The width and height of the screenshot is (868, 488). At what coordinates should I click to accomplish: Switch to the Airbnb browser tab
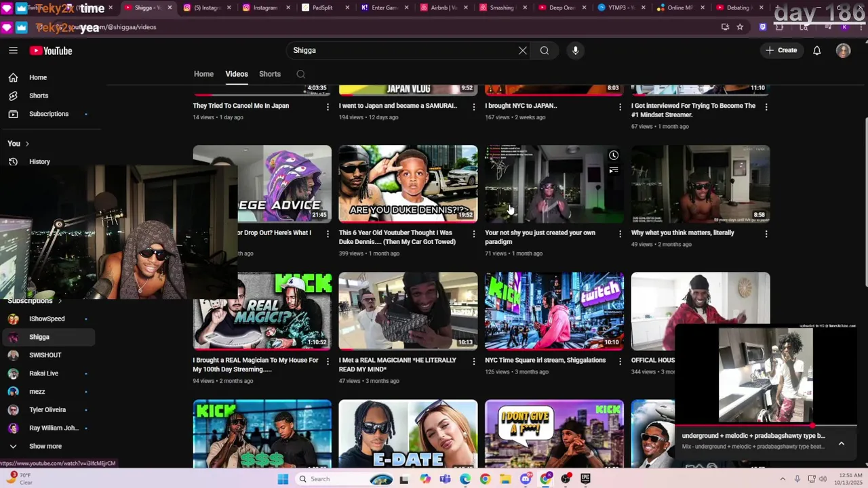443,8
